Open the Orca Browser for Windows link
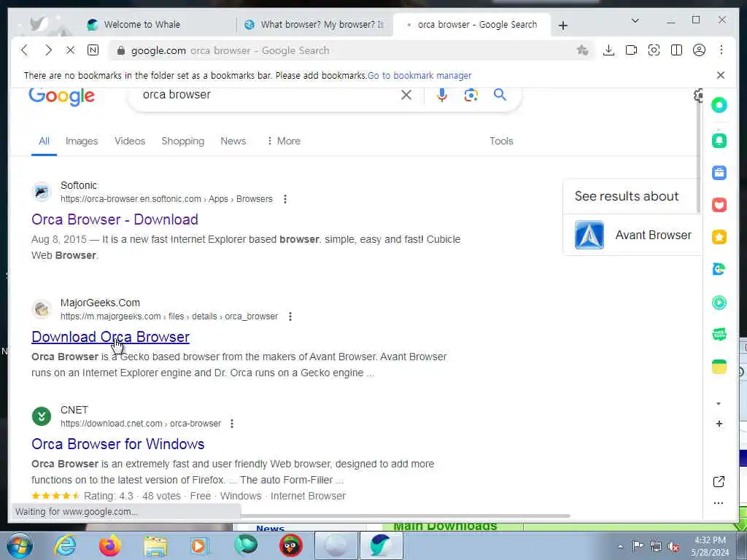The height and width of the screenshot is (560, 747). click(x=117, y=444)
